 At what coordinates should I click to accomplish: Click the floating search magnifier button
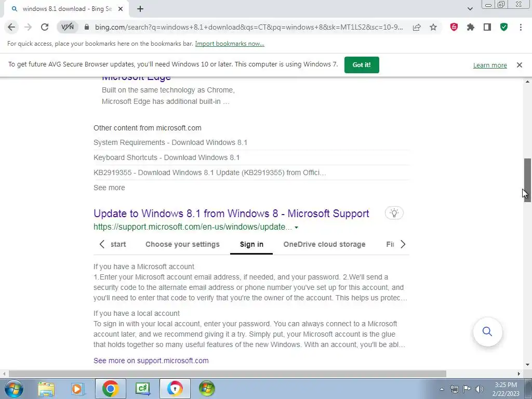[487, 331]
